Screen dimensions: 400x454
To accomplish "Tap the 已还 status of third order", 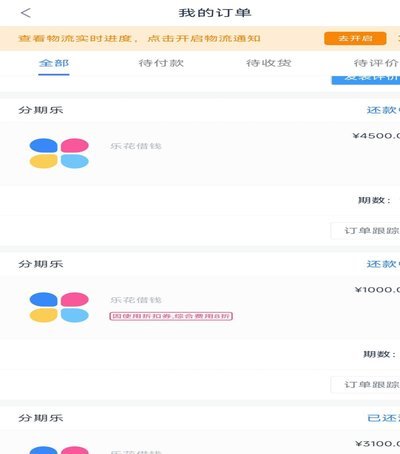I will click(383, 418).
